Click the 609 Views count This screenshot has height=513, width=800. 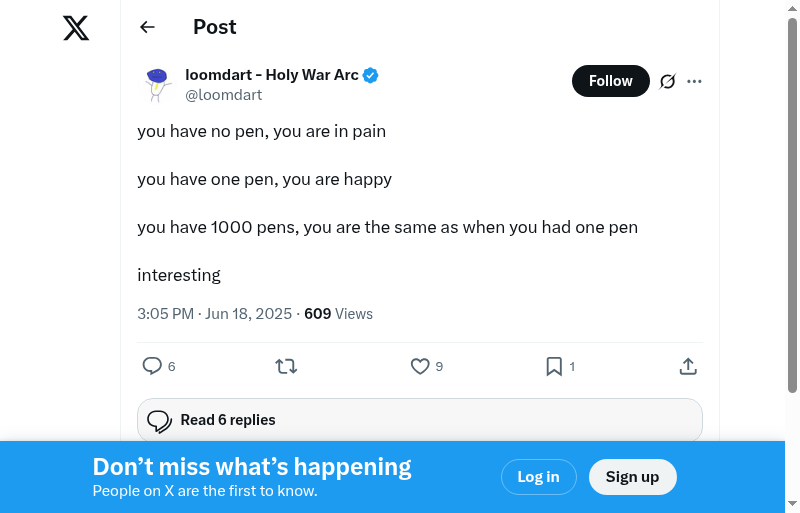338,314
